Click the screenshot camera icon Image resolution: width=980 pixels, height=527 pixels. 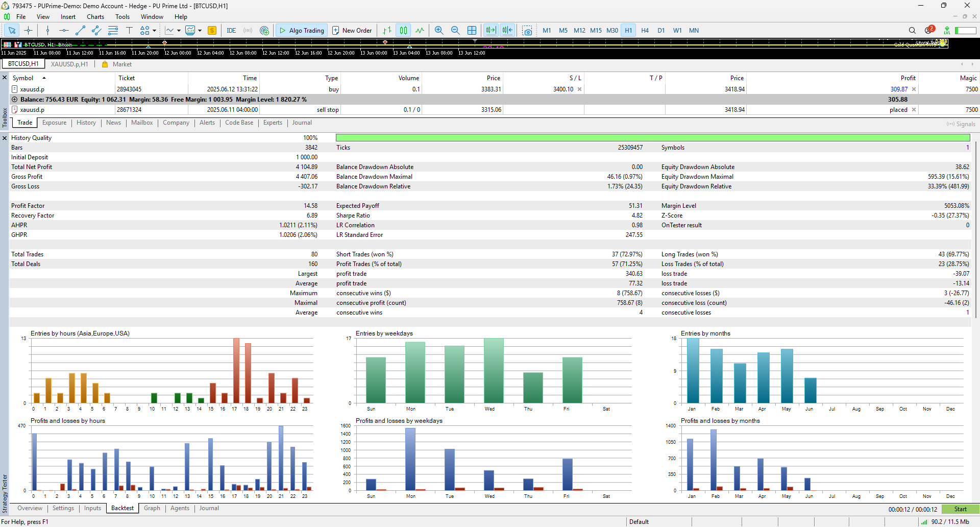point(527,31)
